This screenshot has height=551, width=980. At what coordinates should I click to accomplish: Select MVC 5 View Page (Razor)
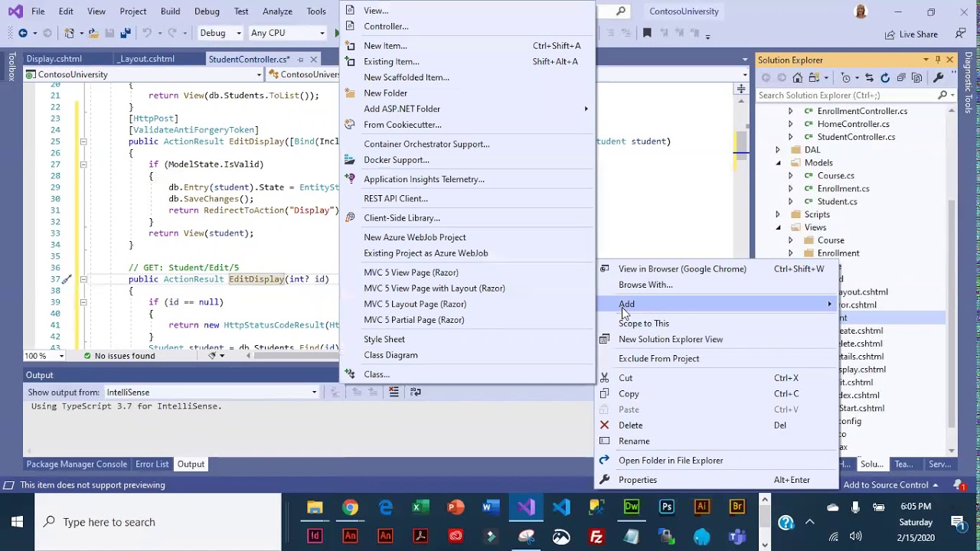(467, 272)
